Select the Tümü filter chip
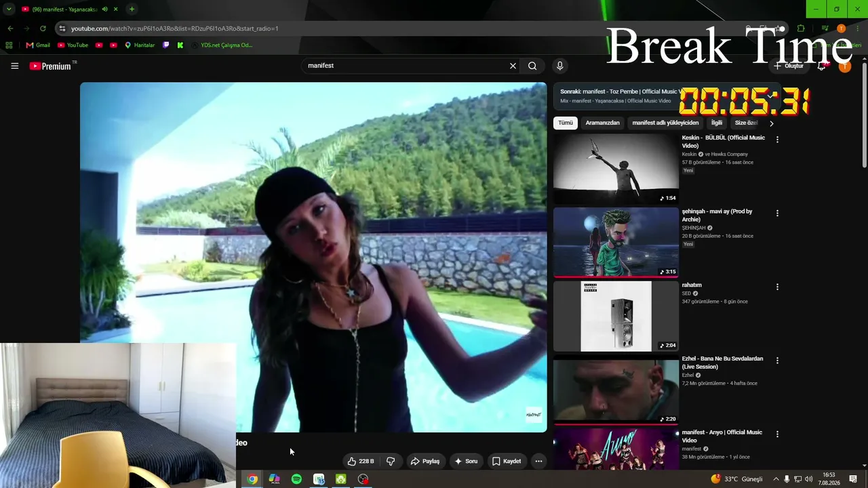This screenshot has height=488, width=868. pos(566,123)
